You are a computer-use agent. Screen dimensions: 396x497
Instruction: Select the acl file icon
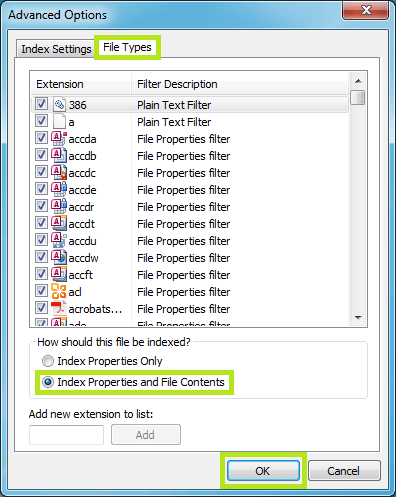pyautogui.click(x=59, y=292)
